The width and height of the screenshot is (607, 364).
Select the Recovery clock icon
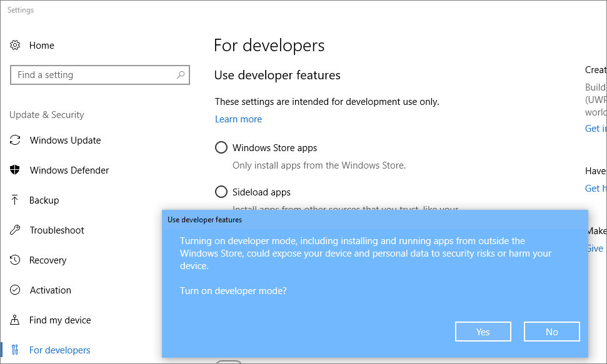pos(14,260)
